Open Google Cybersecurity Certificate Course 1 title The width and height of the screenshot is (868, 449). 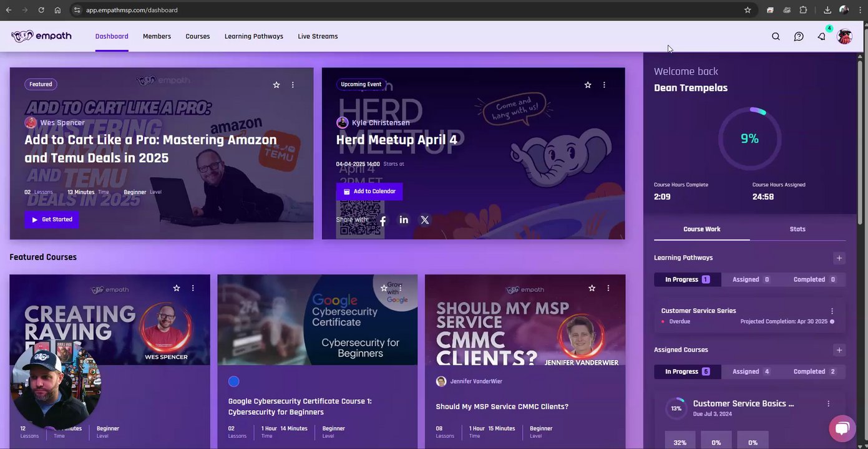coord(300,407)
